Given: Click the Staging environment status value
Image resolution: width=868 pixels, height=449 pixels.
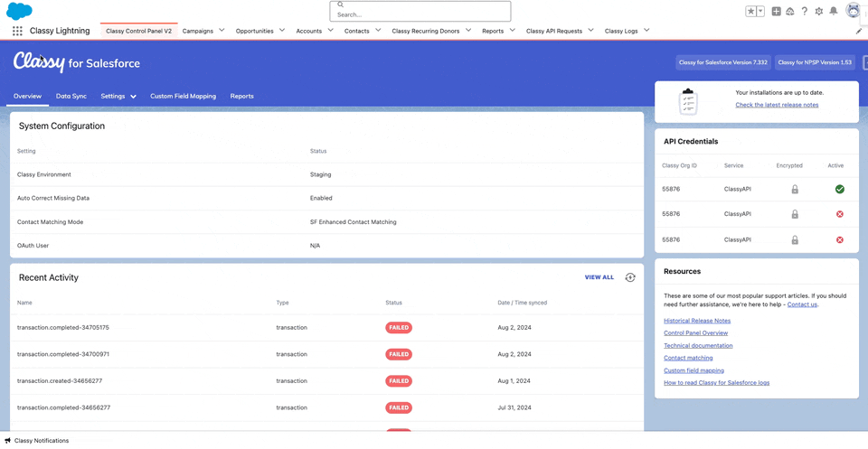Looking at the screenshot, I should pos(320,174).
